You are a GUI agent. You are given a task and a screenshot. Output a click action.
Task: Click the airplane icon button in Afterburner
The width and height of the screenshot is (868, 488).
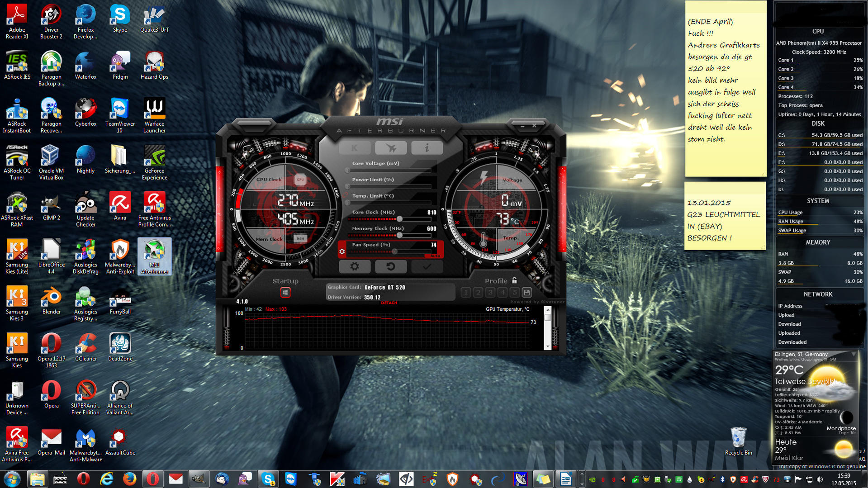pos(391,147)
